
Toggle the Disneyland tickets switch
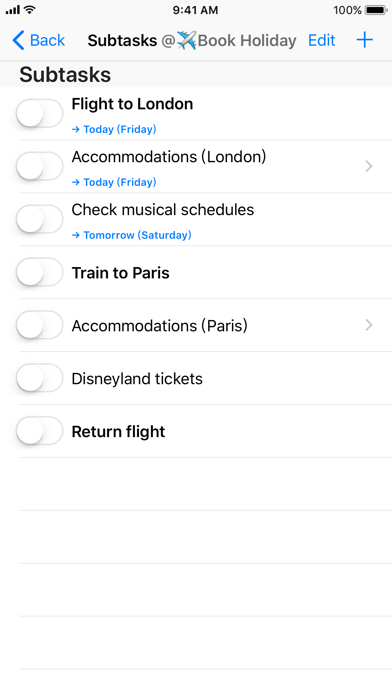tap(40, 378)
